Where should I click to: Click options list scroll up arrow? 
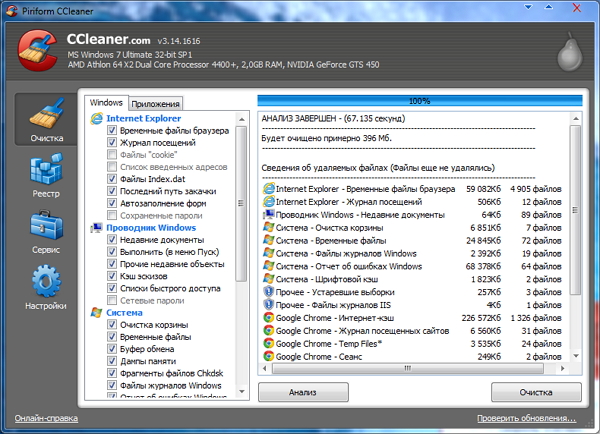(x=241, y=119)
